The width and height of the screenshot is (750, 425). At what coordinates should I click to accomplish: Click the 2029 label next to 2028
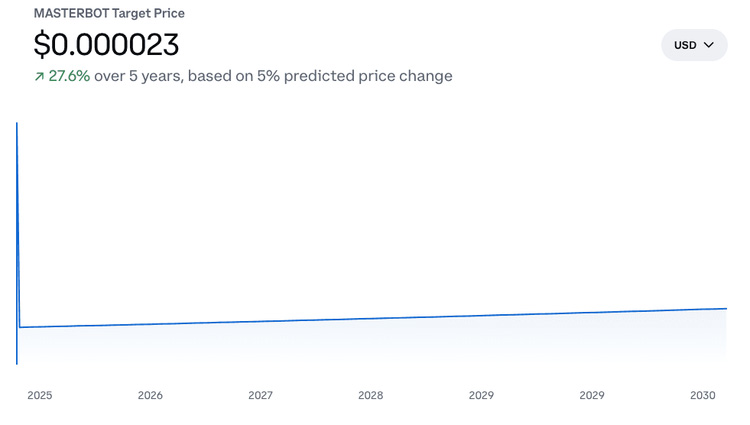[481, 395]
